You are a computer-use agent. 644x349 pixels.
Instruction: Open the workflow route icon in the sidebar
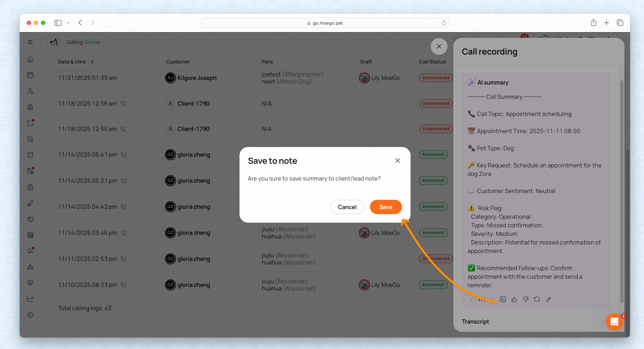pos(30,139)
